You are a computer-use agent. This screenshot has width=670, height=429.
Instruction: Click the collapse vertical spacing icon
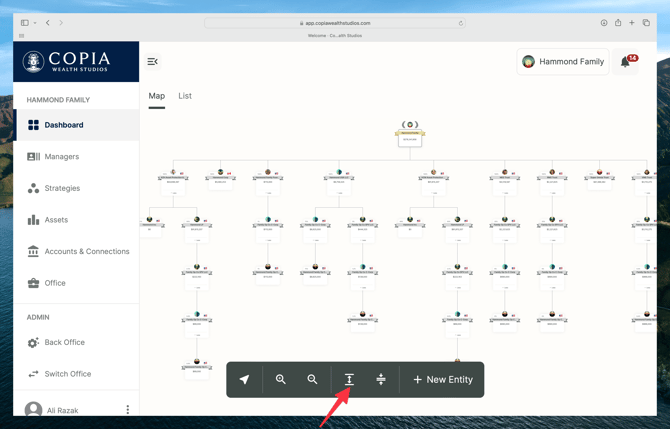[381, 380]
